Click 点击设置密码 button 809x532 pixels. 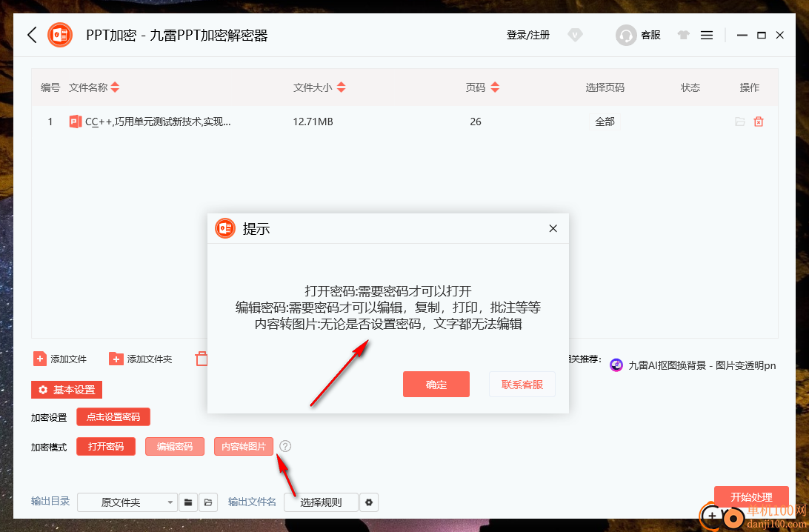[x=113, y=417]
